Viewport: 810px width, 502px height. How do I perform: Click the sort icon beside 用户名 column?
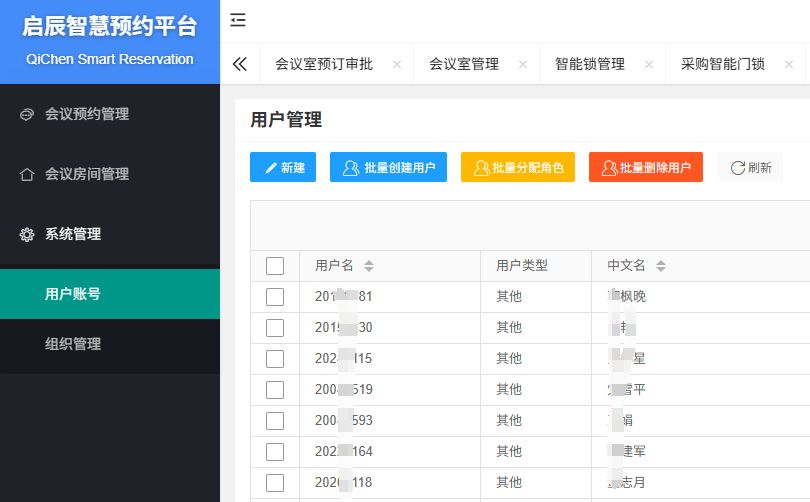[369, 266]
